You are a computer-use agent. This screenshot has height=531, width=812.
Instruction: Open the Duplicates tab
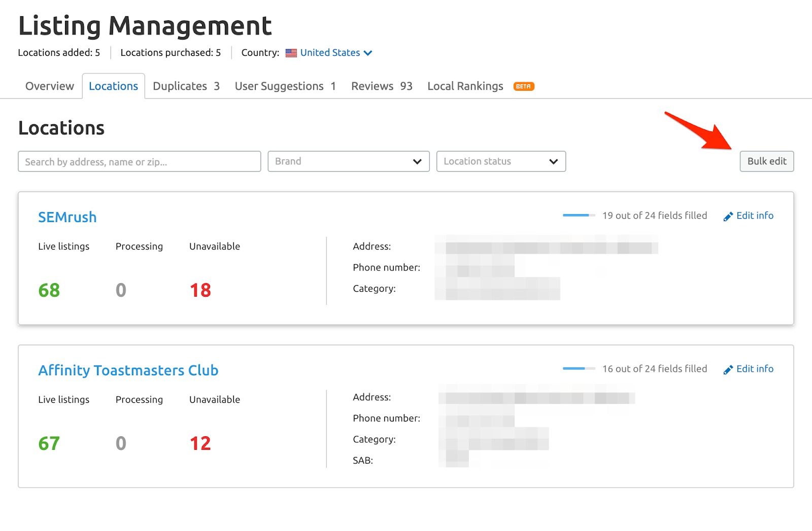point(186,86)
